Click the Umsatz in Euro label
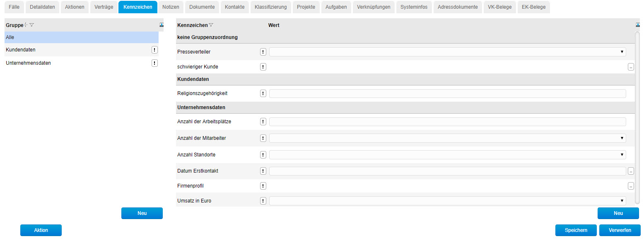 (x=194, y=201)
